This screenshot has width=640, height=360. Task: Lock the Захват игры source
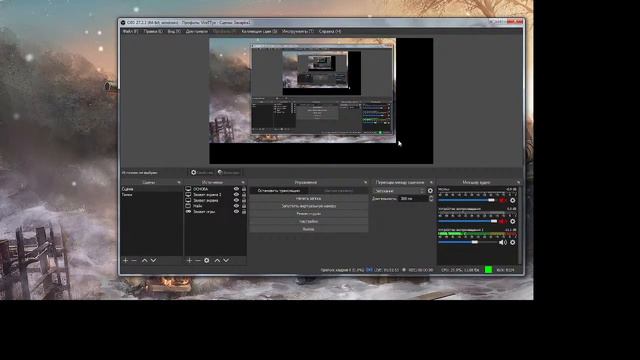point(244,212)
